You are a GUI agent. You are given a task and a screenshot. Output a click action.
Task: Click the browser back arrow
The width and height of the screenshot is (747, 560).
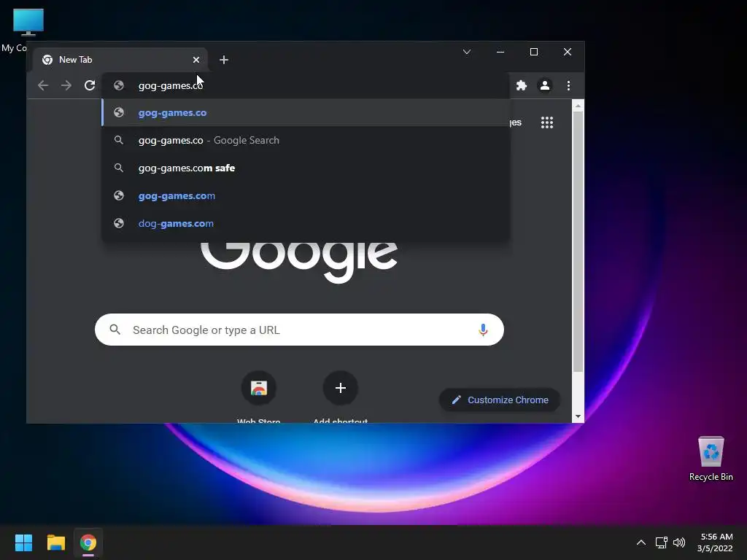click(43, 85)
